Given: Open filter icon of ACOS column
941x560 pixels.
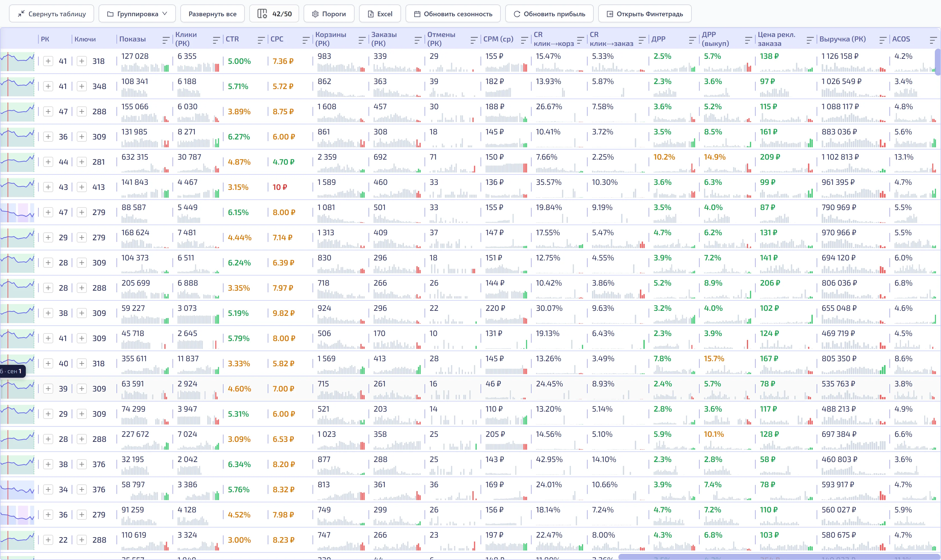Looking at the screenshot, I should tap(933, 40).
